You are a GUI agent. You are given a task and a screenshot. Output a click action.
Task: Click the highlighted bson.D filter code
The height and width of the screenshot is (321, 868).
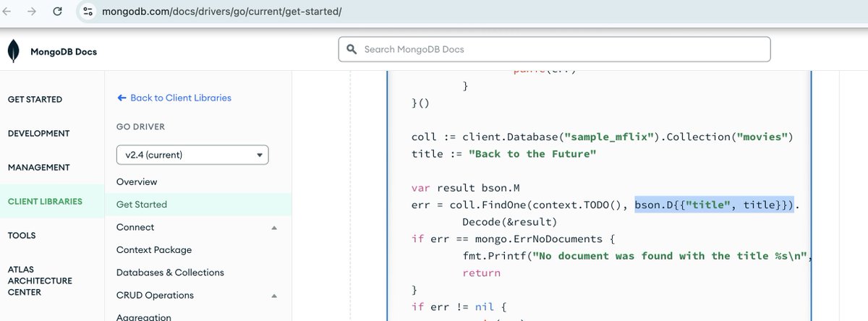click(x=715, y=205)
